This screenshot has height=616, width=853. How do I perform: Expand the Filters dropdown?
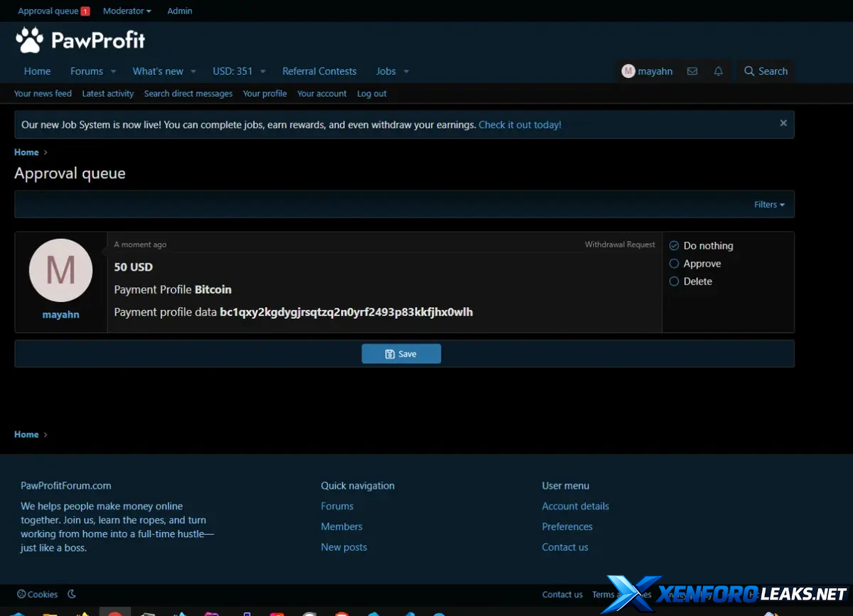click(x=769, y=205)
